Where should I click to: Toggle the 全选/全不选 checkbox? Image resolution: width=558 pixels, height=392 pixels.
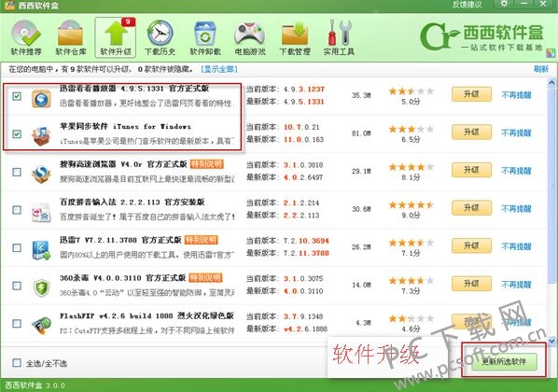click(17, 363)
